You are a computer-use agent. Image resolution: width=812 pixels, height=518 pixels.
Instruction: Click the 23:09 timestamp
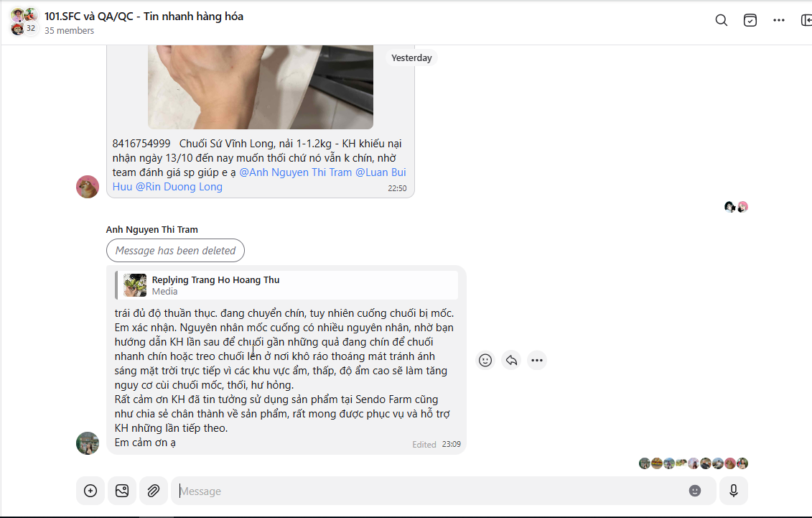click(x=452, y=445)
